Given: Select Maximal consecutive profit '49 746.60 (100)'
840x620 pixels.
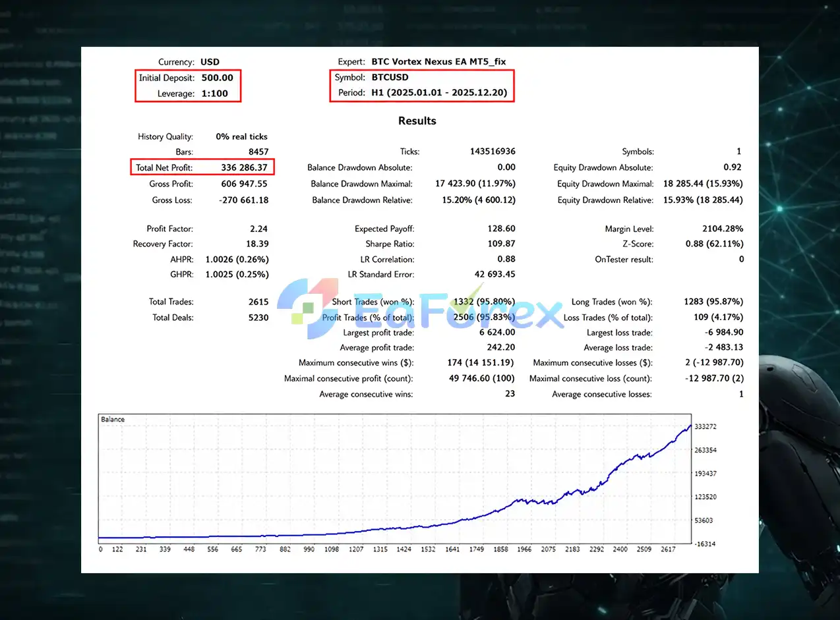Looking at the screenshot, I should 481,378.
